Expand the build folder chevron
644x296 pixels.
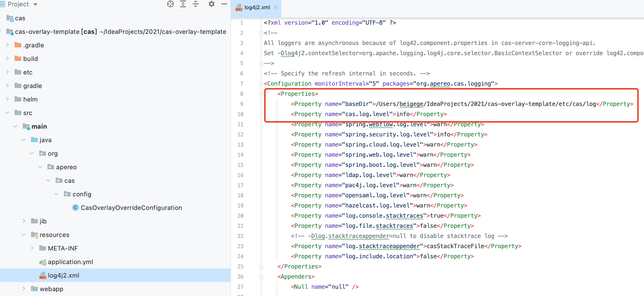8,59
